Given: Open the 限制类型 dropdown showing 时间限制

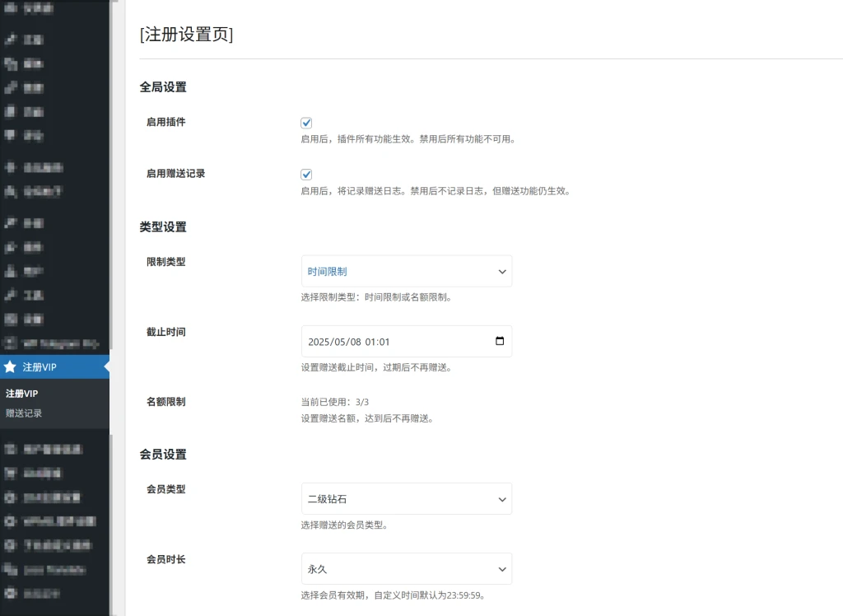Looking at the screenshot, I should 407,271.
